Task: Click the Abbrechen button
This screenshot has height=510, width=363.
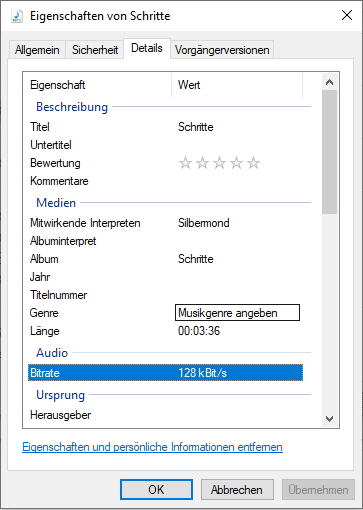Action: [237, 490]
